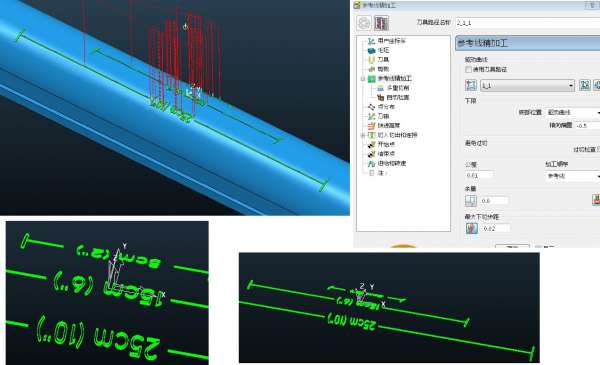Open the 底部位置 drive curve dropdown
This screenshot has width=600, height=365.
click(573, 112)
